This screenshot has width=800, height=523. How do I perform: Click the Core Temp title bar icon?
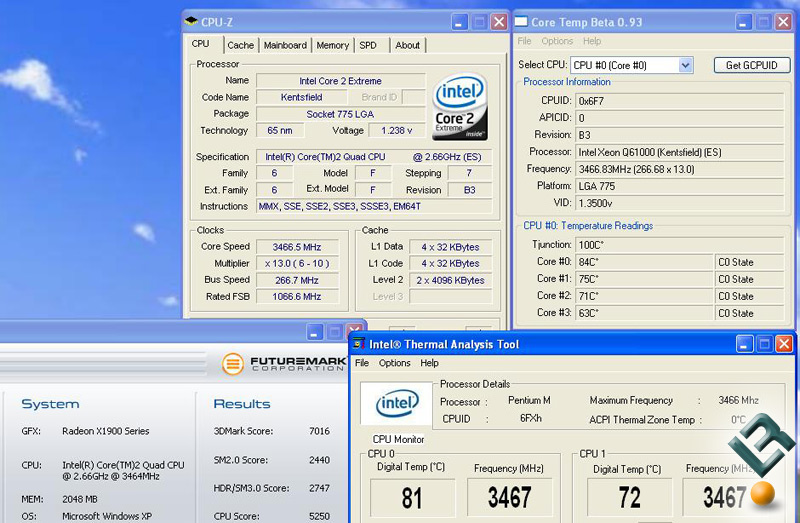pyautogui.click(x=521, y=21)
